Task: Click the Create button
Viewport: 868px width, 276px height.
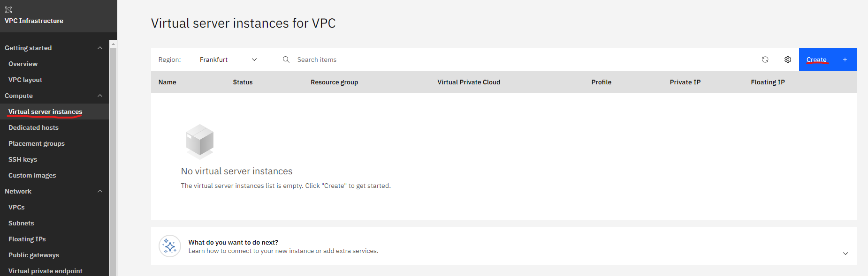Action: click(828, 60)
